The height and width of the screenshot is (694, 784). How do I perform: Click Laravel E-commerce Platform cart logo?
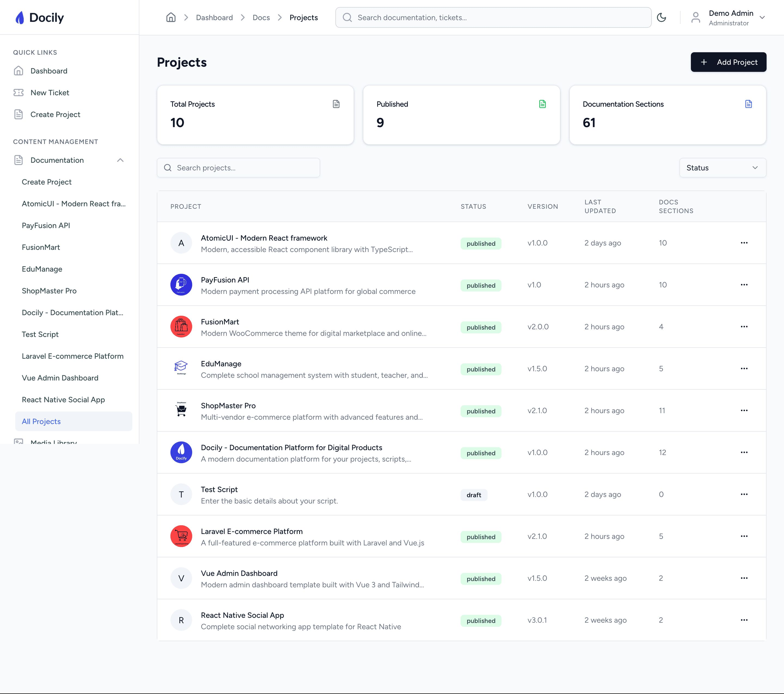point(181,536)
